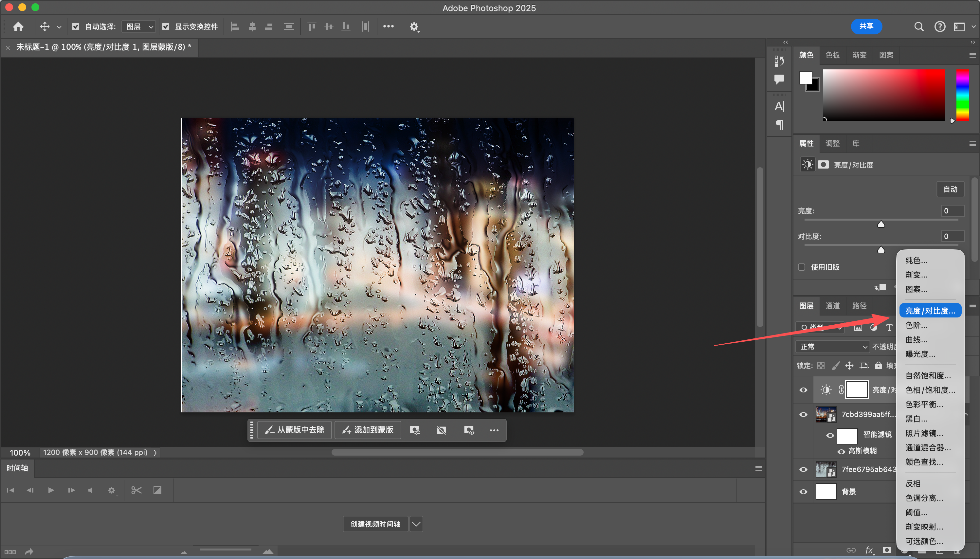980x559 pixels.
Task: Click the settings gear in options bar
Action: pyautogui.click(x=413, y=27)
